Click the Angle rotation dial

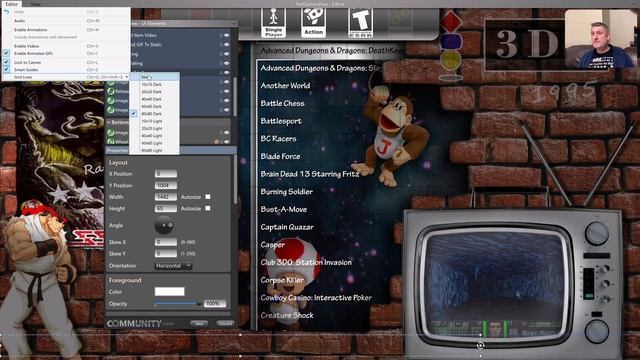pos(164,225)
